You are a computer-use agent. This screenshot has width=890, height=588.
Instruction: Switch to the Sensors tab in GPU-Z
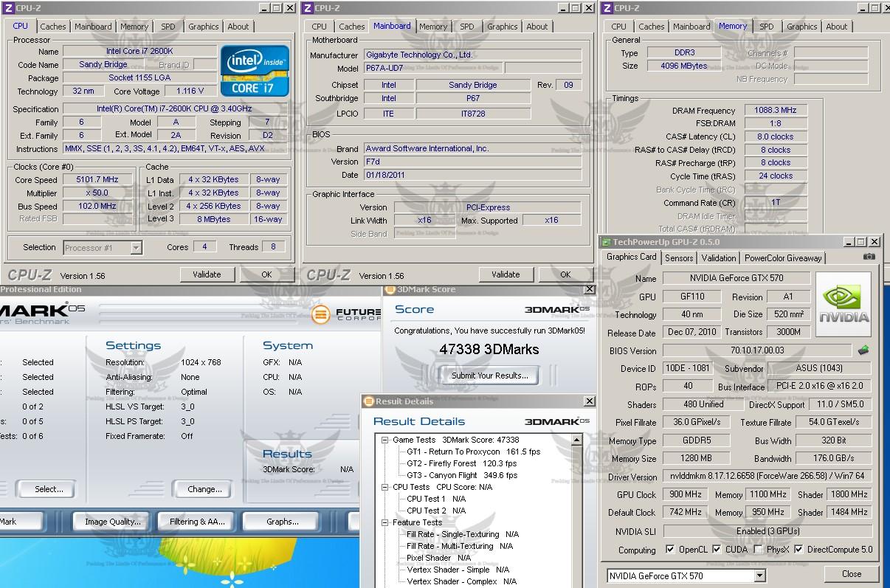coord(679,258)
